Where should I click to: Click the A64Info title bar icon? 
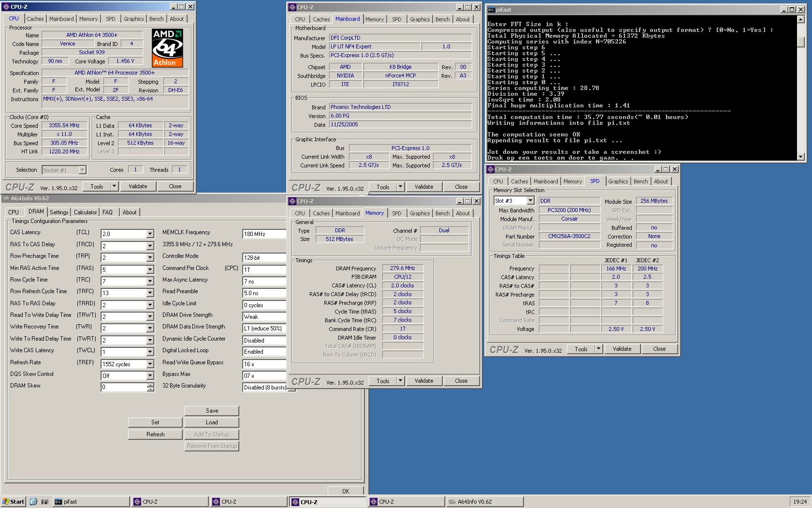pos(6,198)
